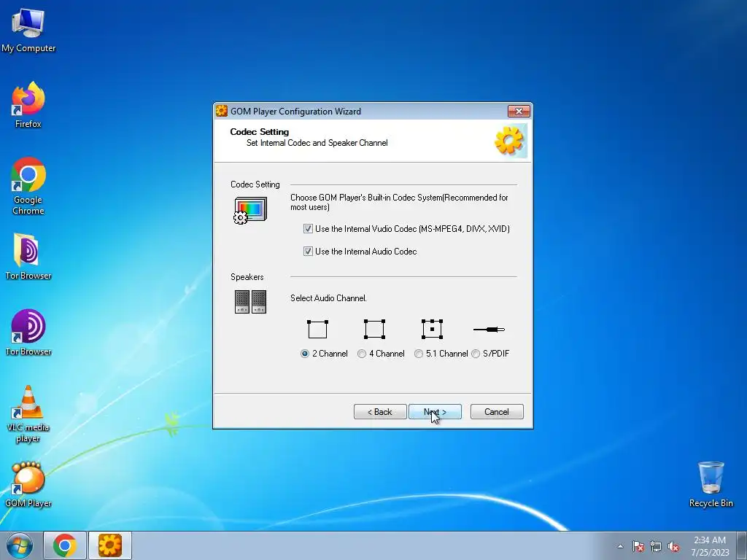Click the Show desktop strip on taskbar

click(742, 545)
